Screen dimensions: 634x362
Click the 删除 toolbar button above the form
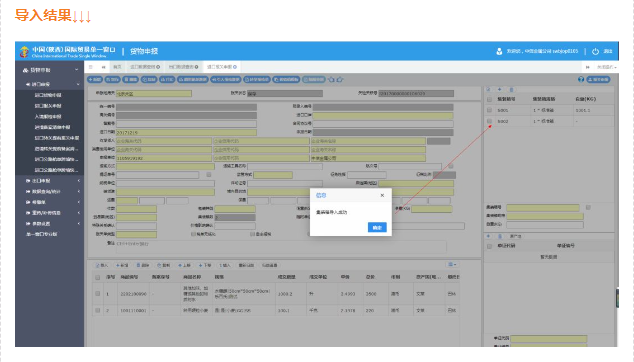(x=130, y=80)
